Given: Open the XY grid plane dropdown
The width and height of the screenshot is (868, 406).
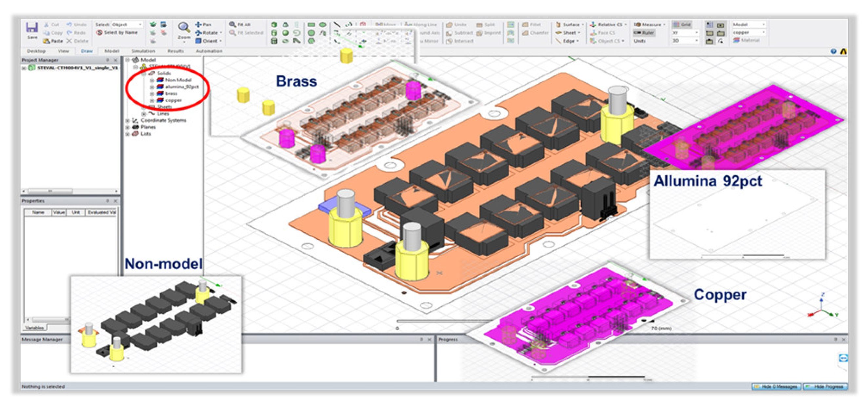Looking at the screenshot, I should [696, 33].
